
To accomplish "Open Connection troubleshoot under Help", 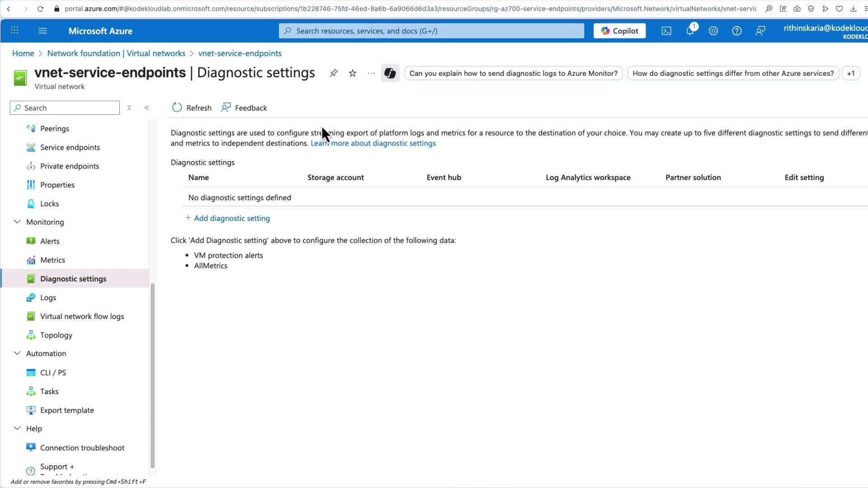I will coord(82,448).
